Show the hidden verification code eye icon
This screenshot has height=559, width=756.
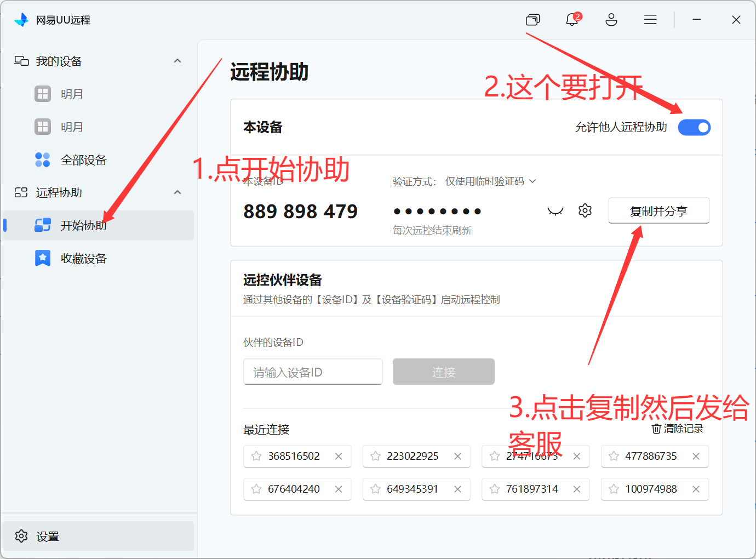tap(555, 211)
